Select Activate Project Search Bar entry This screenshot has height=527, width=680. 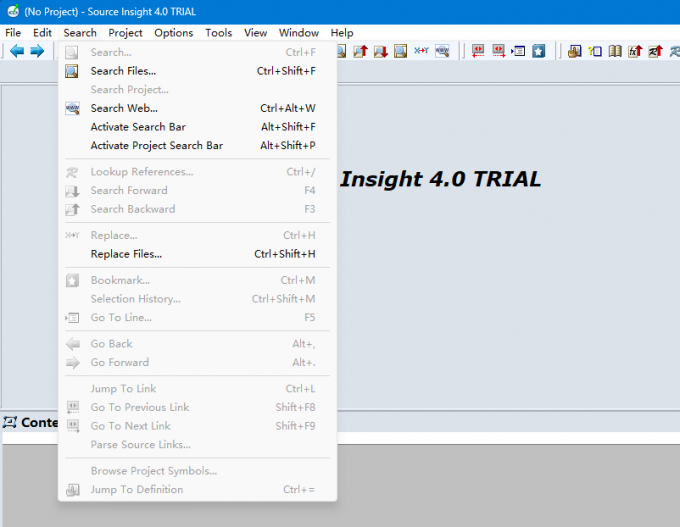(x=197, y=146)
